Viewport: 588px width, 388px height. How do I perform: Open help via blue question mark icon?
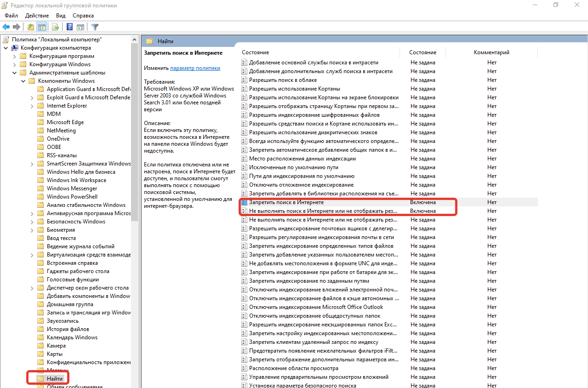coord(70,27)
